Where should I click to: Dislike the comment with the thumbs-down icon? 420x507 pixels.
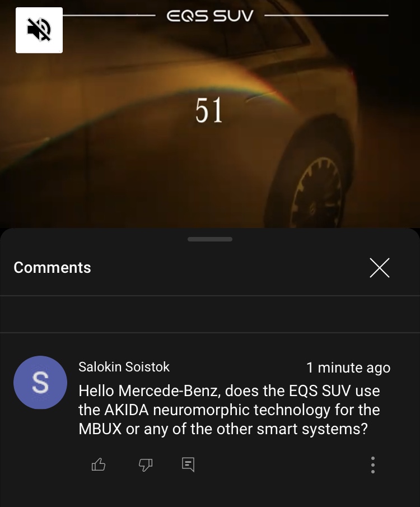146,465
